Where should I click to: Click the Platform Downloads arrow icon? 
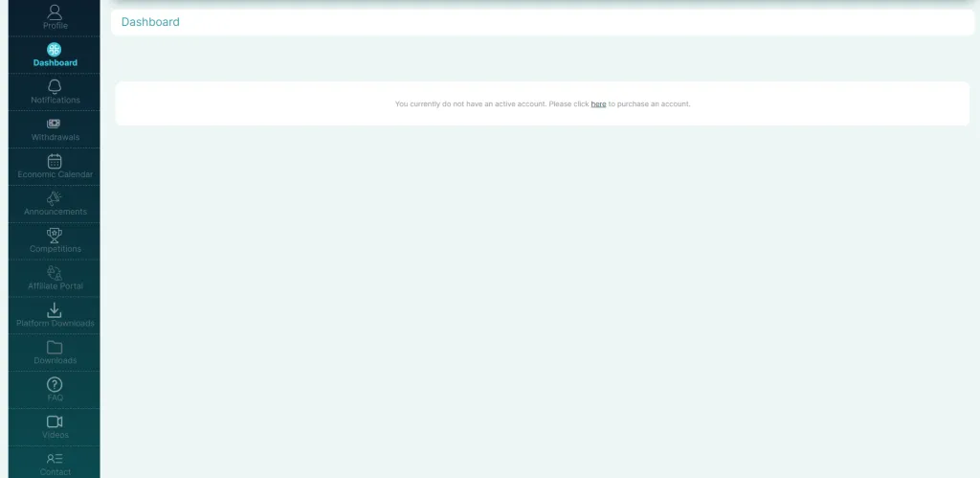[x=55, y=309]
